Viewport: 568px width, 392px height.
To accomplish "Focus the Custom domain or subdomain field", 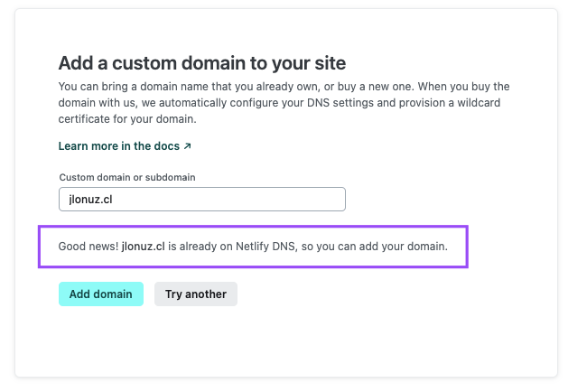I will point(201,199).
